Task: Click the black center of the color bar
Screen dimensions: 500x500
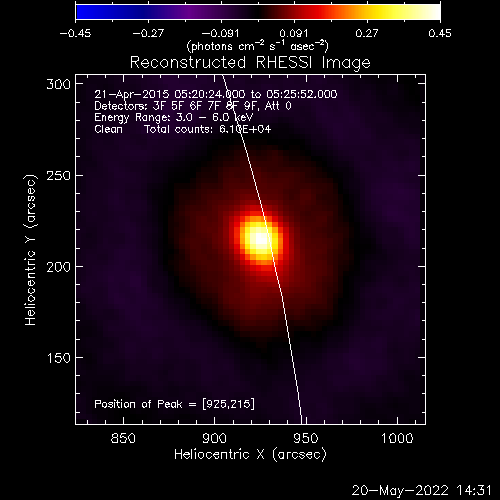Action: click(x=258, y=12)
